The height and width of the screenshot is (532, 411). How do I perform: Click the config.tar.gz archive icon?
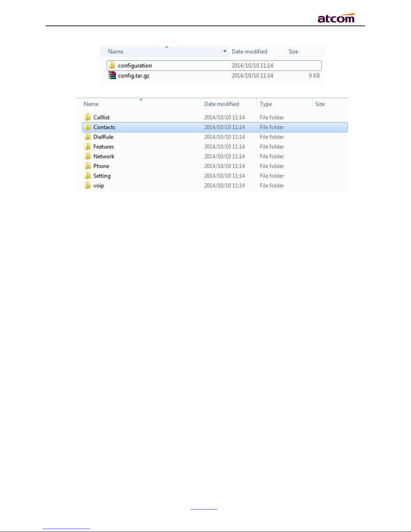[112, 76]
